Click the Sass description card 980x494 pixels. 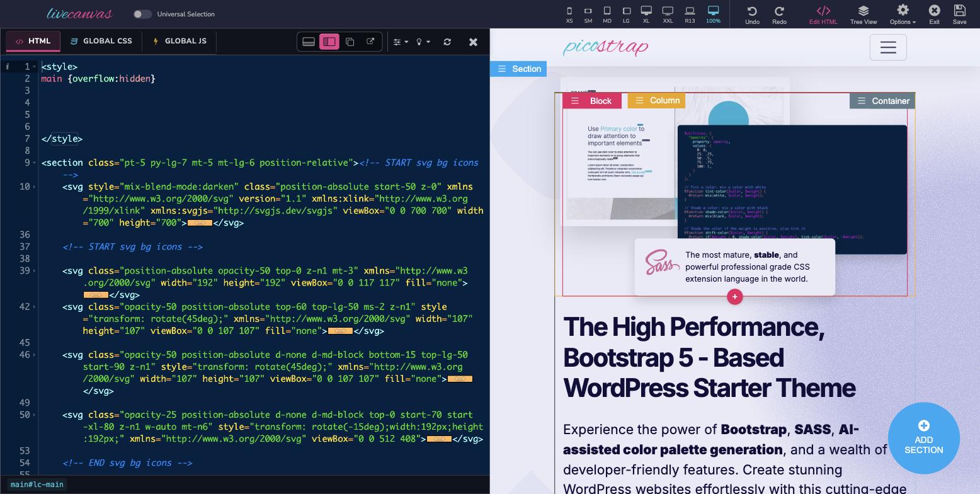tap(734, 267)
